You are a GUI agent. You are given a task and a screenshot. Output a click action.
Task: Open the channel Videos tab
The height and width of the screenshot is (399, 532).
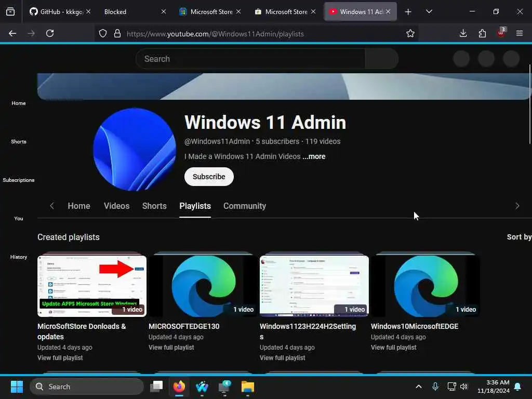(x=117, y=206)
